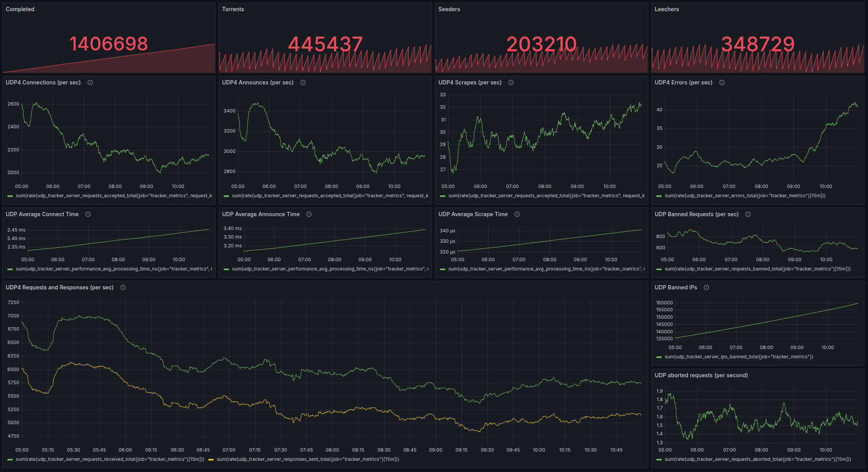This screenshot has height=472, width=868.
Task: Click info icon by UDP Average Announce Time
Action: click(x=309, y=214)
